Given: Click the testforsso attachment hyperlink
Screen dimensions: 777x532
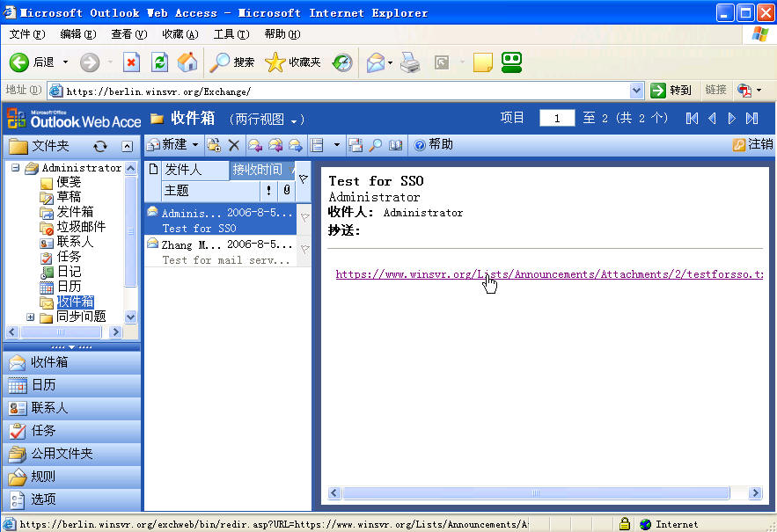Looking at the screenshot, I should 547,274.
